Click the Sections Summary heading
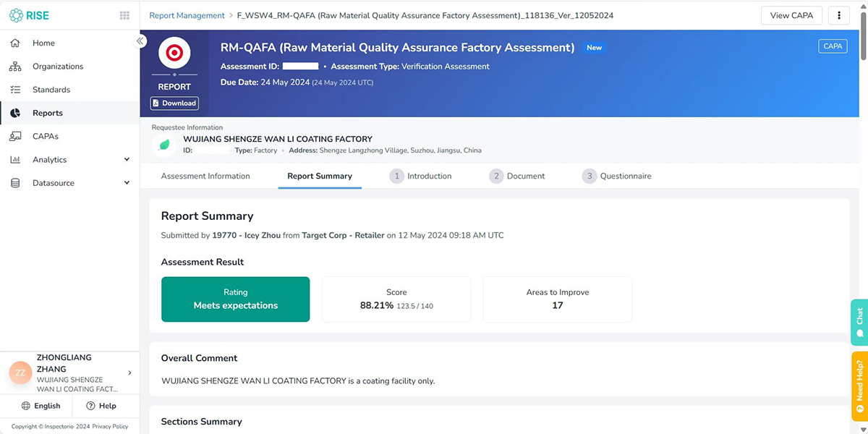This screenshot has width=868, height=434. click(x=202, y=422)
